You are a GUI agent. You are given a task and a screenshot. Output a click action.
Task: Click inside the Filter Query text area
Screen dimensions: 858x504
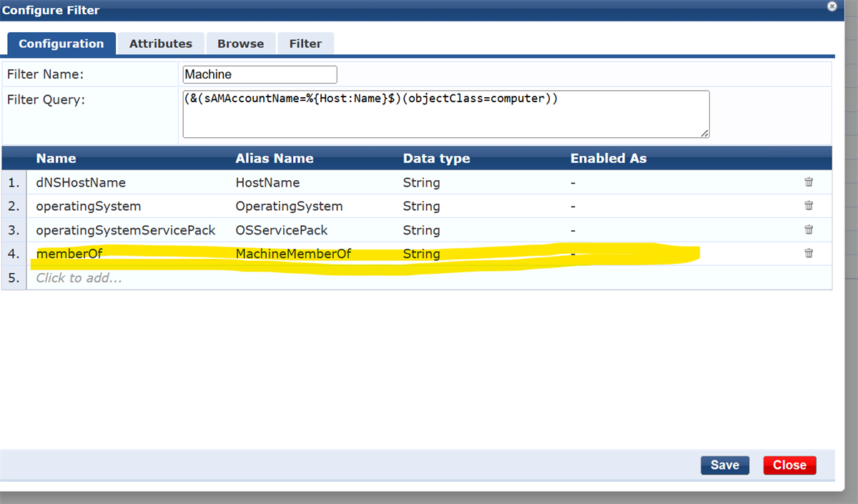[x=446, y=114]
